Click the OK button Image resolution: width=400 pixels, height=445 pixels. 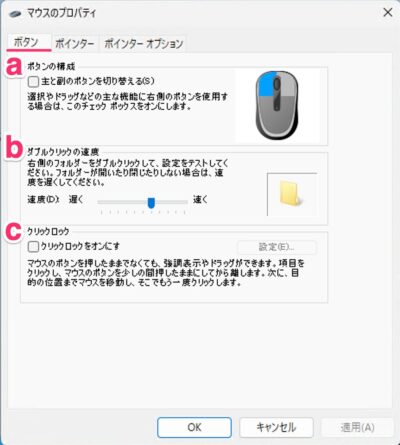pyautogui.click(x=194, y=427)
